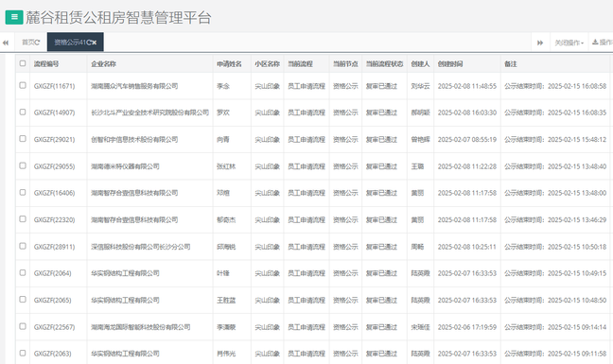The width and height of the screenshot is (613, 364).
Task: Click process number GXGZF(22567)
Action: point(54,327)
